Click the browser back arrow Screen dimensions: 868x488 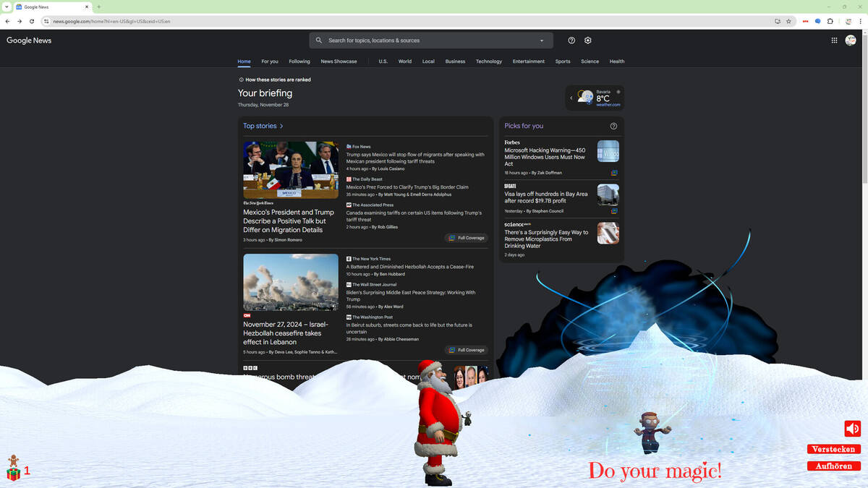[x=8, y=21]
